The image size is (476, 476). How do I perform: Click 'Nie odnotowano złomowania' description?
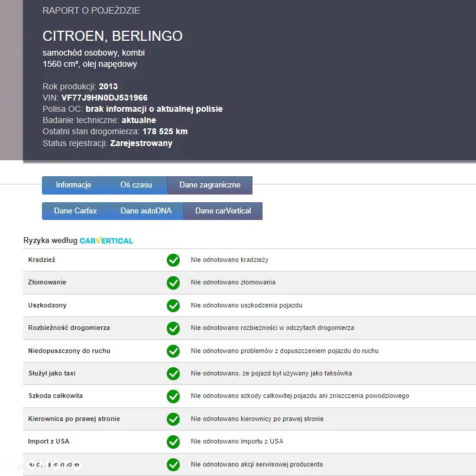233,282
